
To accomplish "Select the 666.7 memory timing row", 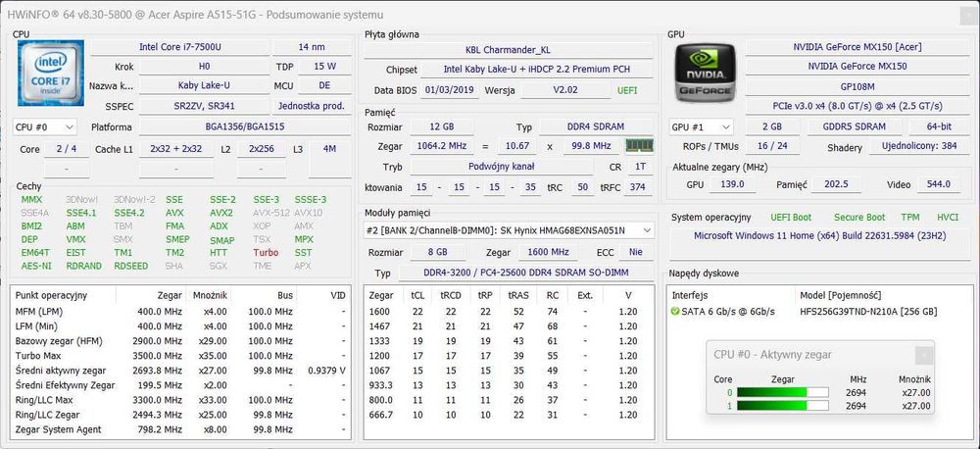I will (x=510, y=415).
